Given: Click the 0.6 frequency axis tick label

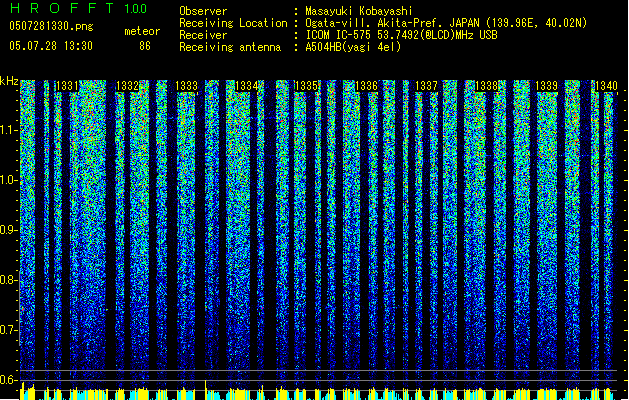Looking at the screenshot, I should point(9,380).
